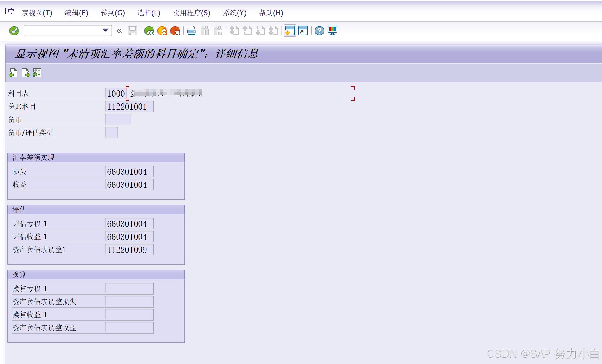Click the yellow Exit icon
The height and width of the screenshot is (364, 602).
pos(162,31)
